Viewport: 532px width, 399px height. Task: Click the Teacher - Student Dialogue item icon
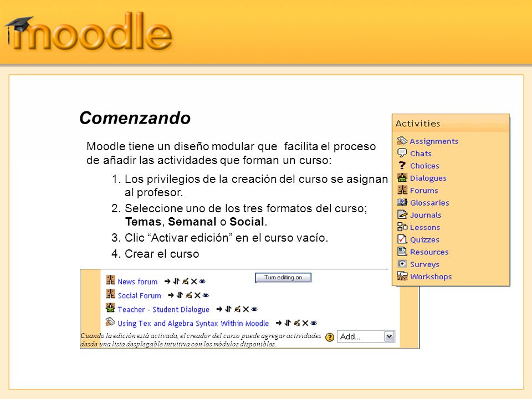[x=110, y=308]
